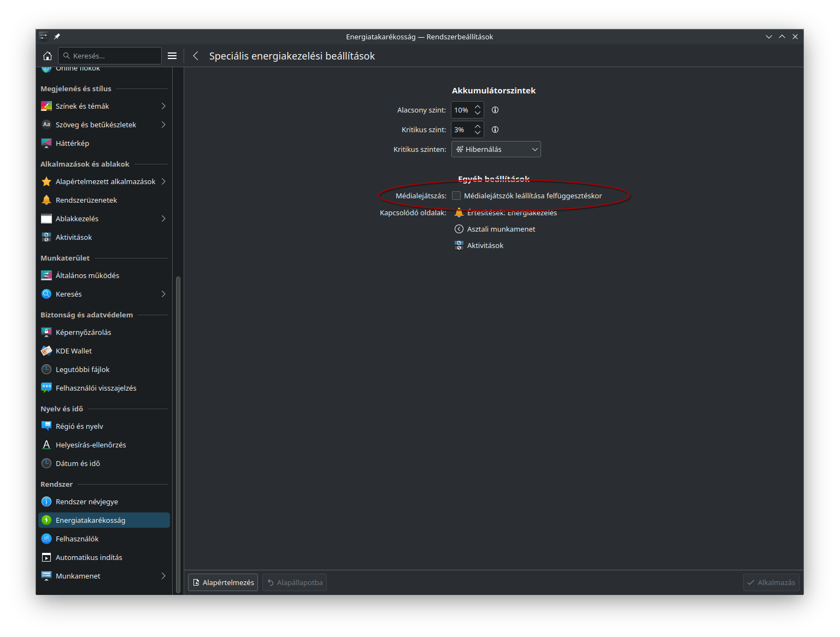Click the critical level info icon
This screenshot has height=637, width=840.
(x=495, y=129)
